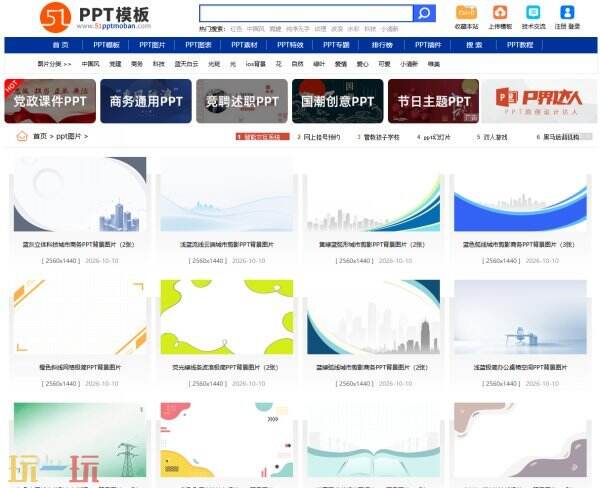The width and height of the screenshot is (600, 488).
Task: Open the PPT素材 navigation item
Action: (244, 45)
